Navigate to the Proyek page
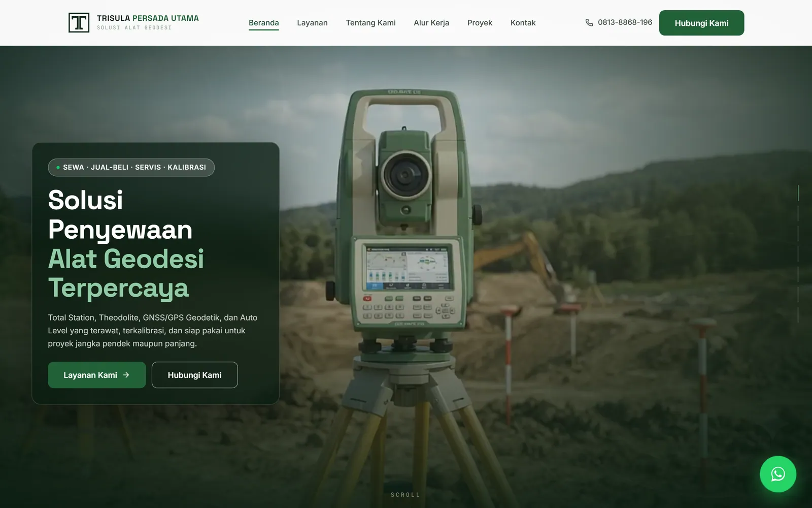The image size is (812, 508). click(480, 23)
